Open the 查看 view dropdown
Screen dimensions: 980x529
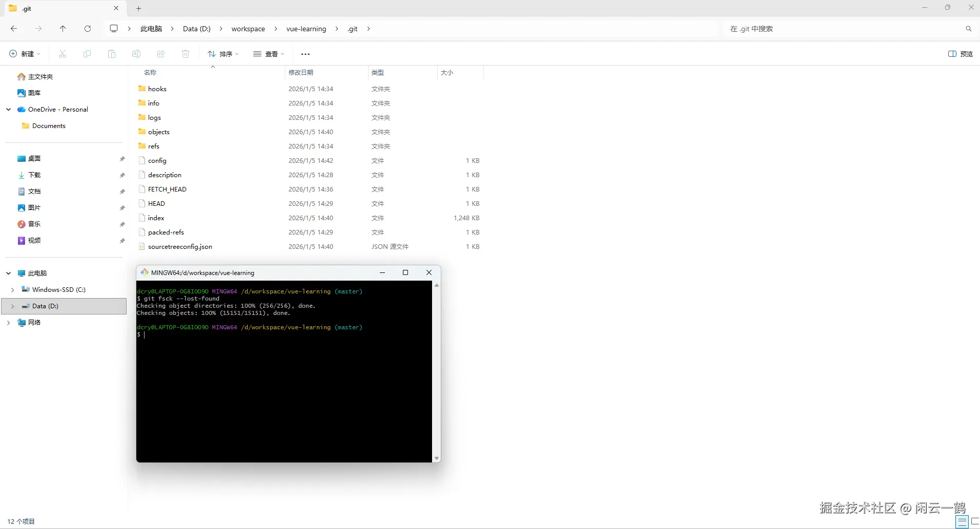pos(269,54)
